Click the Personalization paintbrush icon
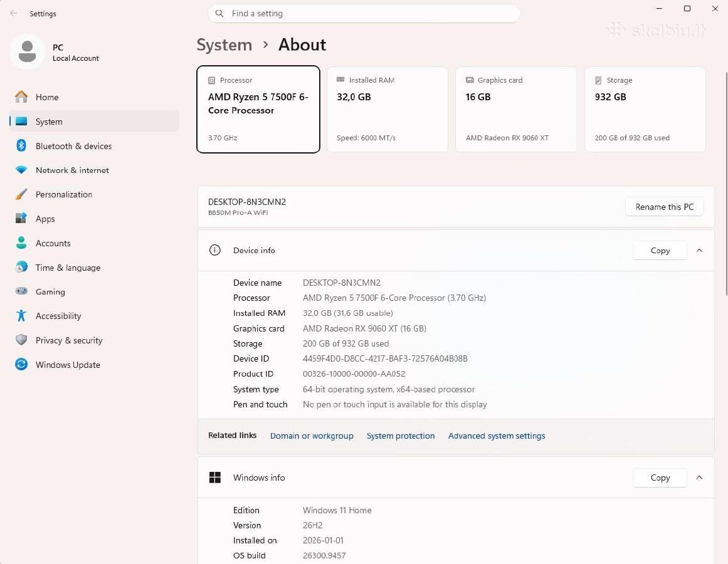 (x=21, y=194)
